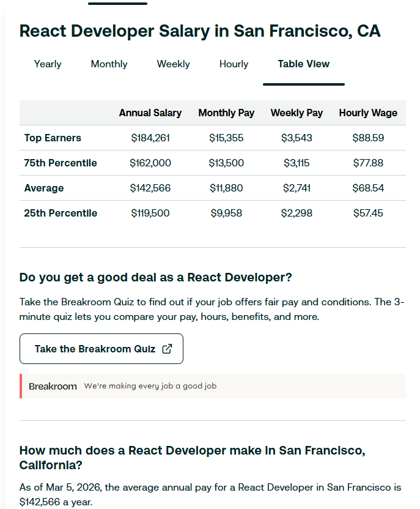Screen dimensions: 420x509
Task: Switch to the Weekly tab
Action: point(173,64)
